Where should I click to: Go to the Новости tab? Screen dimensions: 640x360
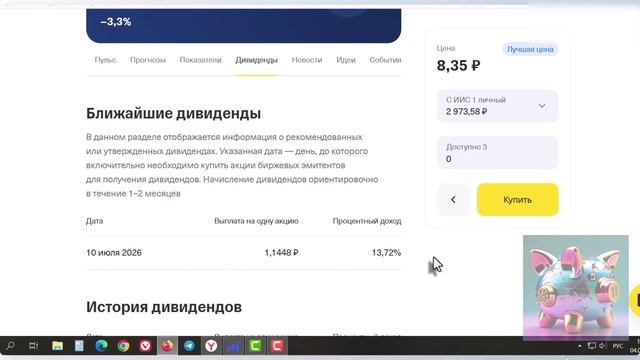tap(307, 60)
